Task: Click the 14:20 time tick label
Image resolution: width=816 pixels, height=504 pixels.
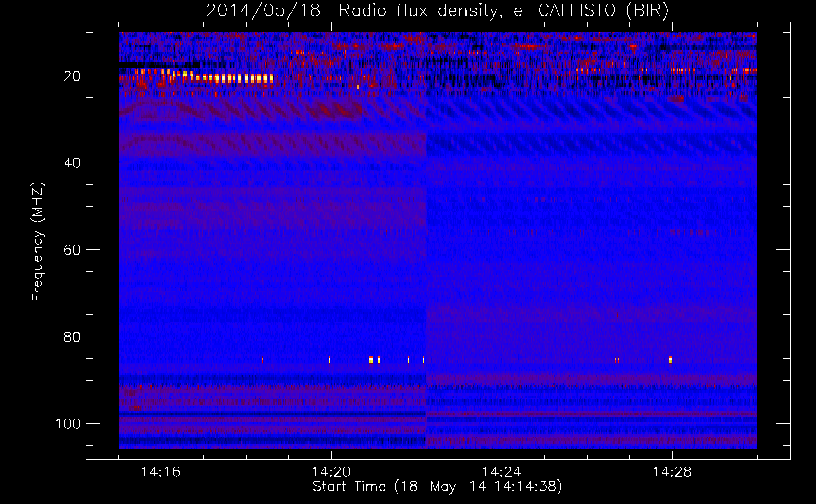Action: [331, 472]
